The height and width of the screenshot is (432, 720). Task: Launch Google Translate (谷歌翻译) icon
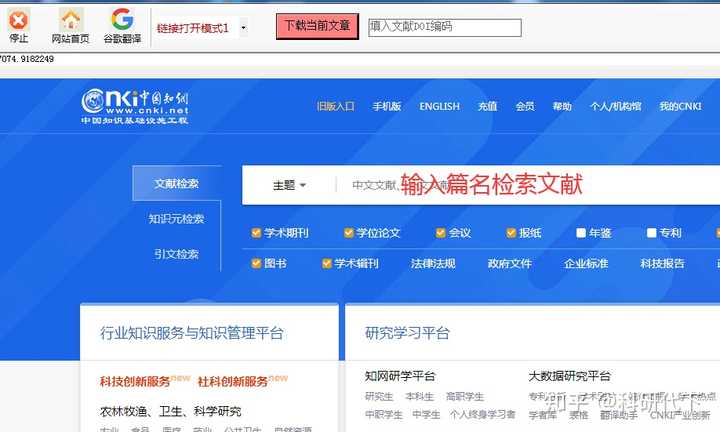pyautogui.click(x=122, y=19)
